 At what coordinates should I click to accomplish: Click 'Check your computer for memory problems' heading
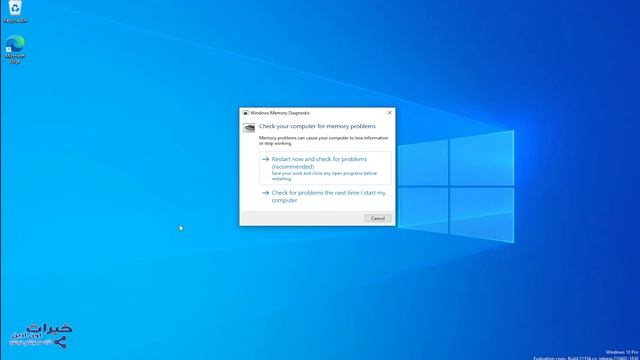317,127
